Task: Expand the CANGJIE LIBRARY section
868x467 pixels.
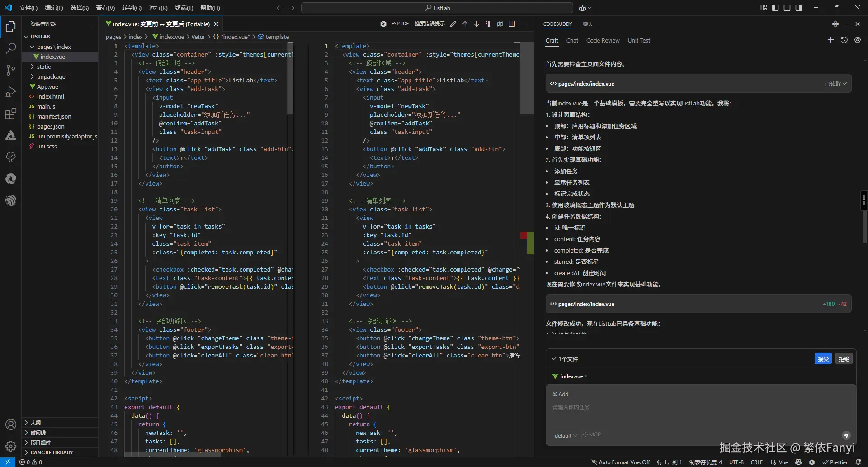Action: (60, 453)
